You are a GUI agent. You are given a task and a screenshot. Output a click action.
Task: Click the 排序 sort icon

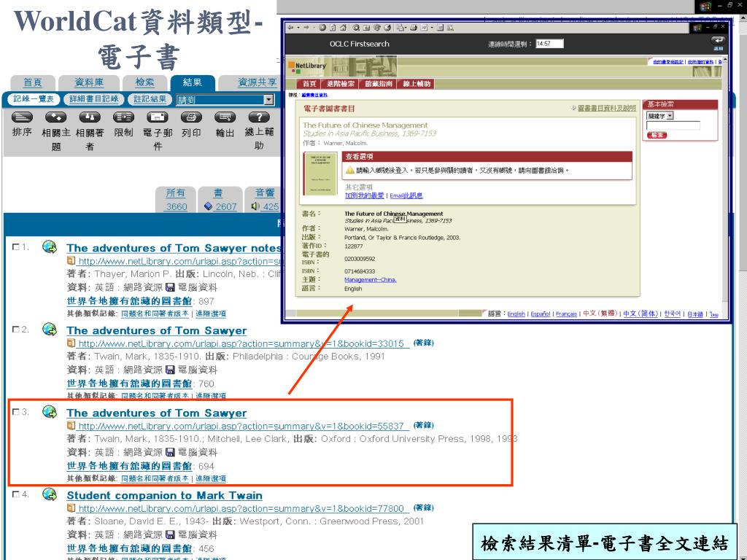click(22, 117)
